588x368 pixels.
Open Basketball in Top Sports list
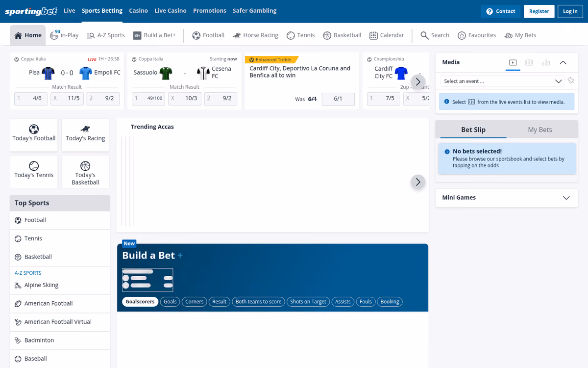[60, 257]
